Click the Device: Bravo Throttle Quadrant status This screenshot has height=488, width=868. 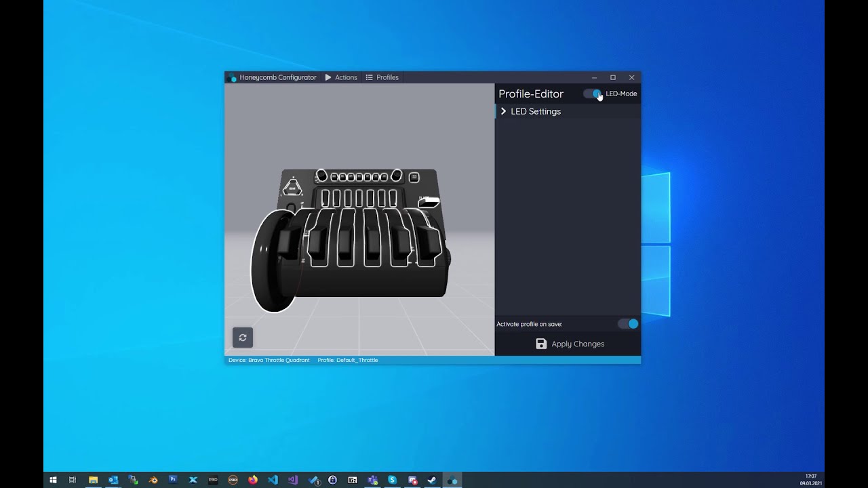point(269,360)
